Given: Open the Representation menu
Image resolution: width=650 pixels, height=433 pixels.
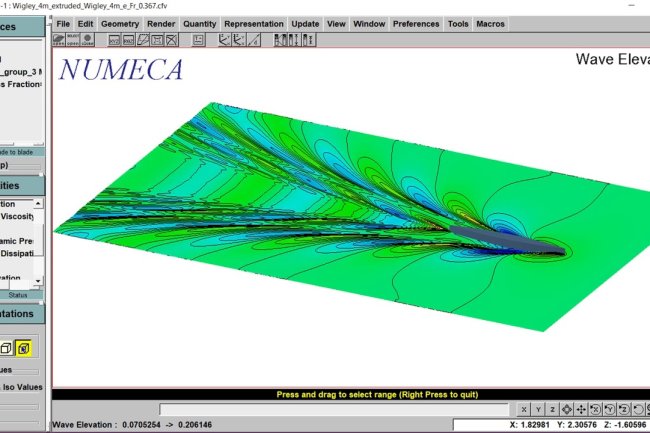Looking at the screenshot, I should coord(254,24).
